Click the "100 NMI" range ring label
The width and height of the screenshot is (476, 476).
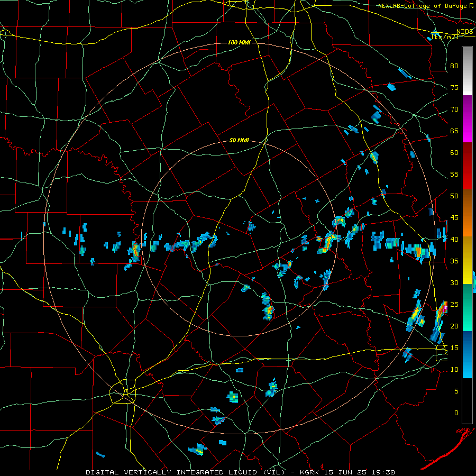point(239,42)
